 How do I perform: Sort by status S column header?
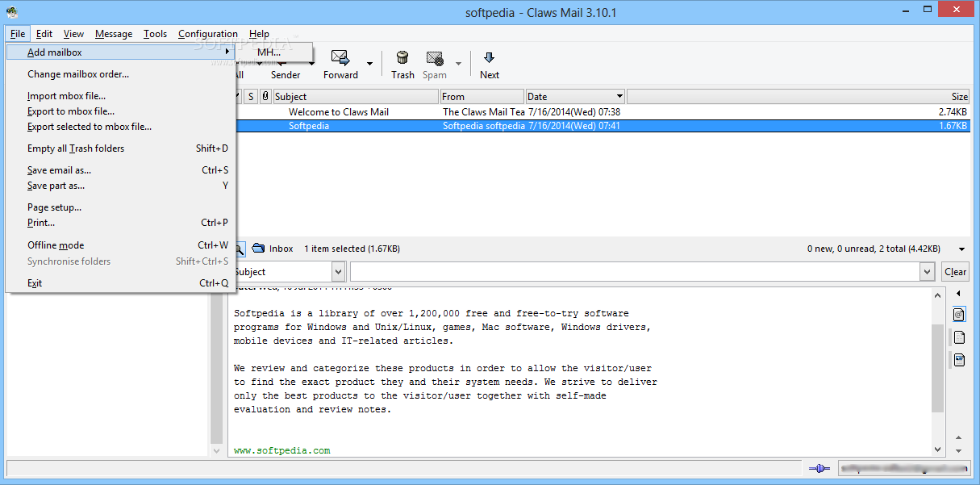coord(251,97)
